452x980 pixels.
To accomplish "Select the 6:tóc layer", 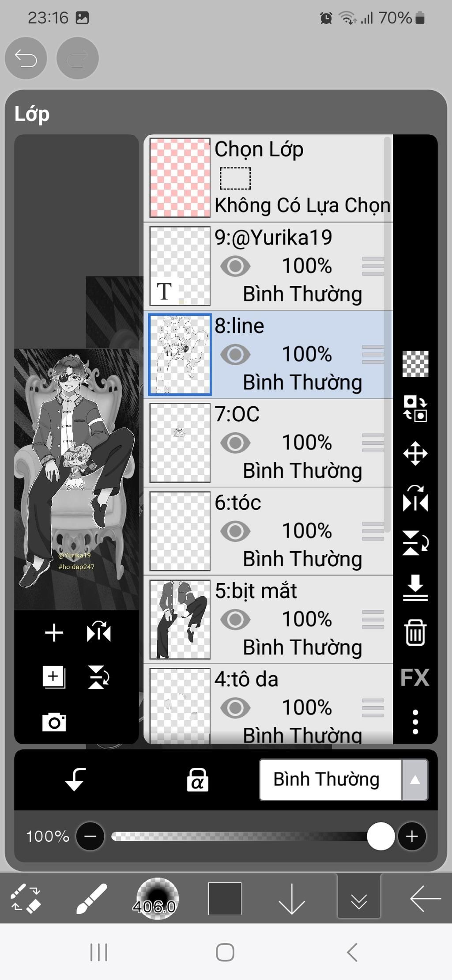I will tap(268, 531).
